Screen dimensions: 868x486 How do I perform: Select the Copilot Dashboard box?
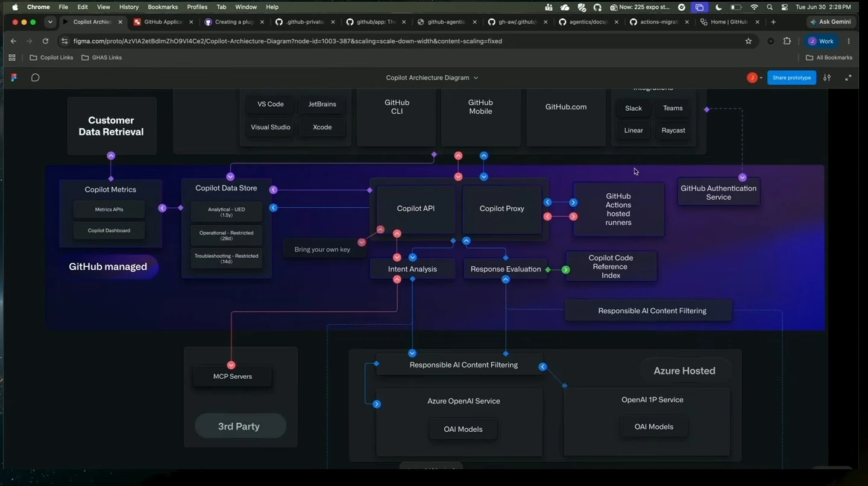[x=109, y=231]
